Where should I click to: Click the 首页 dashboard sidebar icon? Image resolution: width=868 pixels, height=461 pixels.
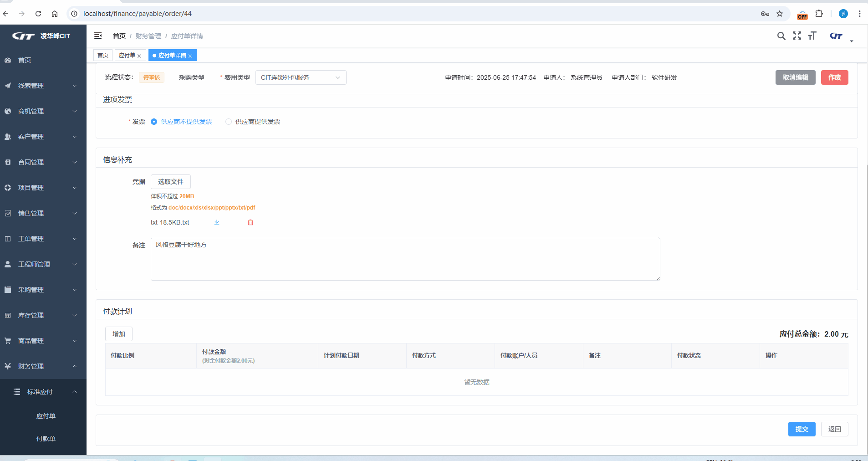[x=8, y=60]
